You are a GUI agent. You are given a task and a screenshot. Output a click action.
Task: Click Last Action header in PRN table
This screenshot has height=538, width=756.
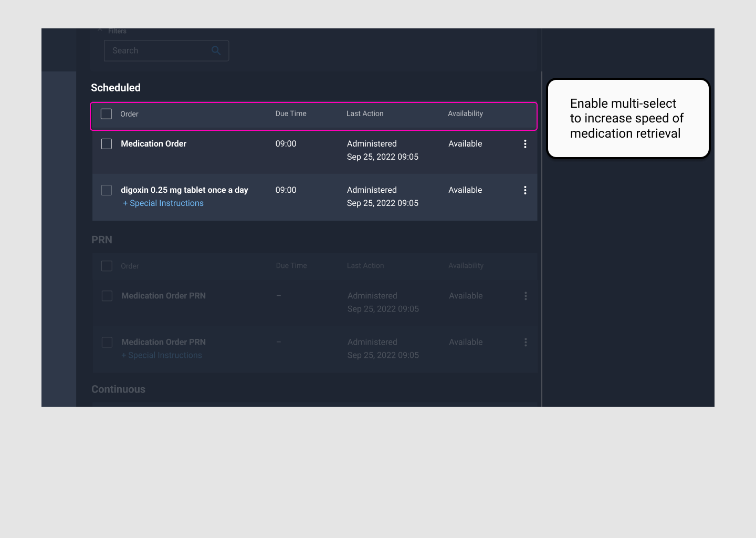(x=365, y=266)
